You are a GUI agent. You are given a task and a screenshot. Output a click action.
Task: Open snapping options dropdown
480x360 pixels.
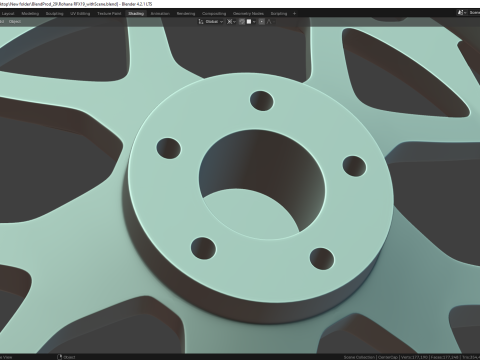(x=251, y=22)
